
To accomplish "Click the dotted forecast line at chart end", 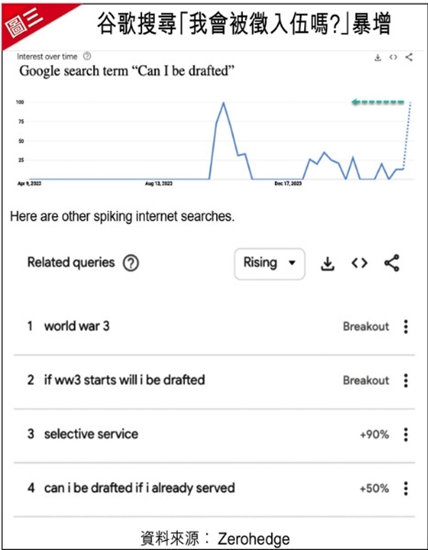I will pos(407,135).
